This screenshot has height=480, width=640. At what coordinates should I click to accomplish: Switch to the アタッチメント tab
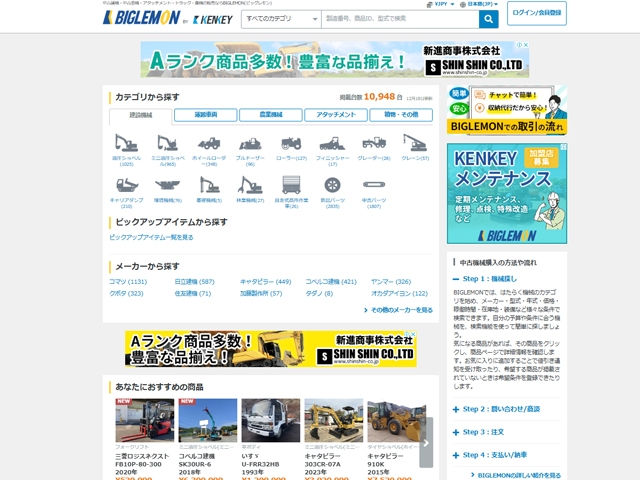coord(336,115)
